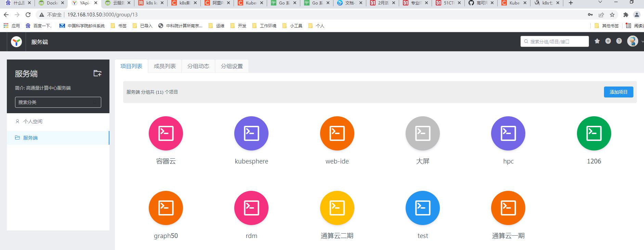Open my followed projects star icon

[x=597, y=41]
